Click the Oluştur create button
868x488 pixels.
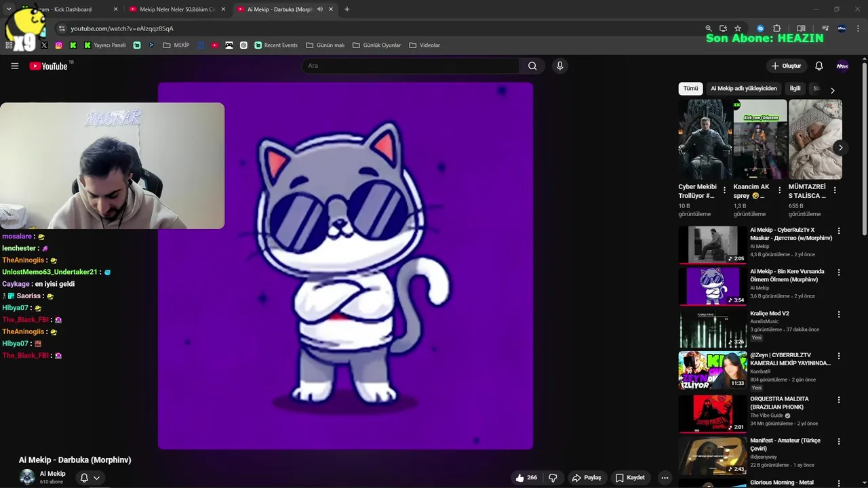786,66
